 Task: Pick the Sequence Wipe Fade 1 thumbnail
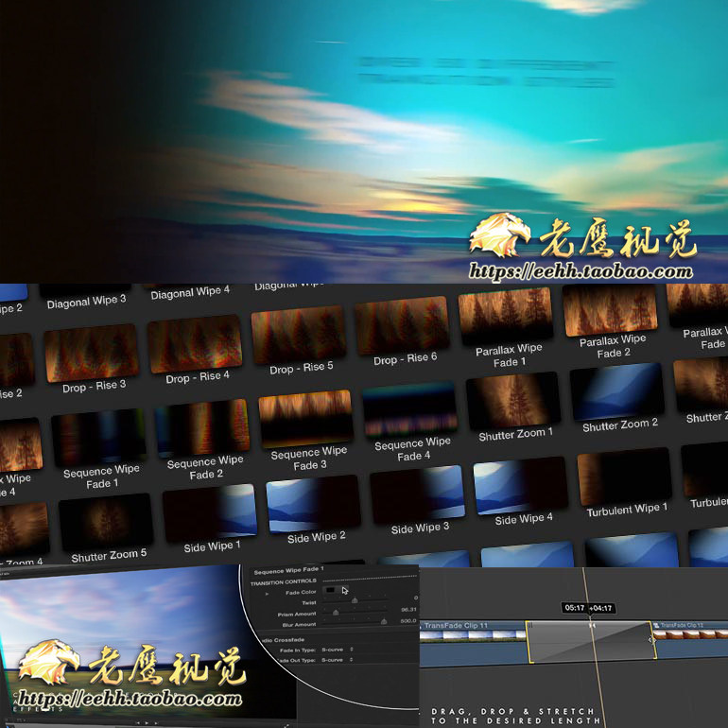click(99, 438)
